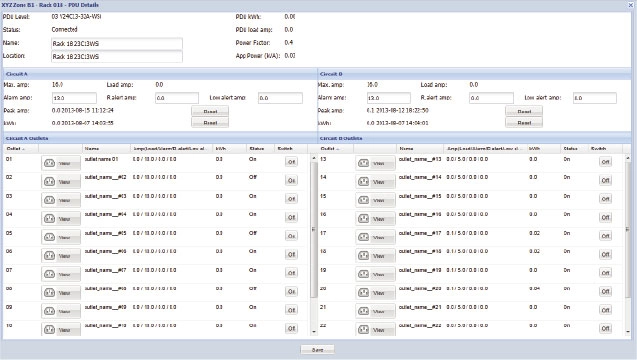637x360 pixels.
Task: Sort Circuit A outlets by Outlet column
Action: (22, 149)
